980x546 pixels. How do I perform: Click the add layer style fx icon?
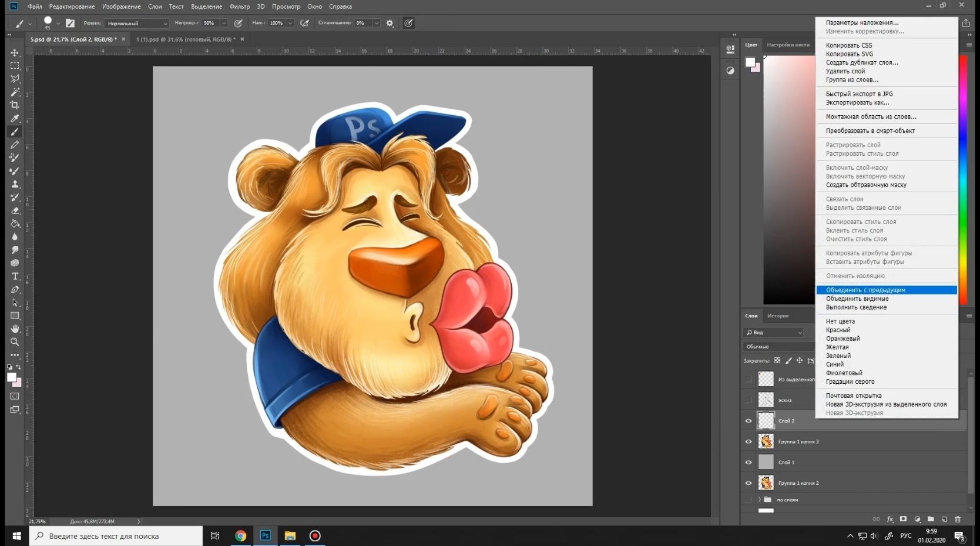coord(890,519)
